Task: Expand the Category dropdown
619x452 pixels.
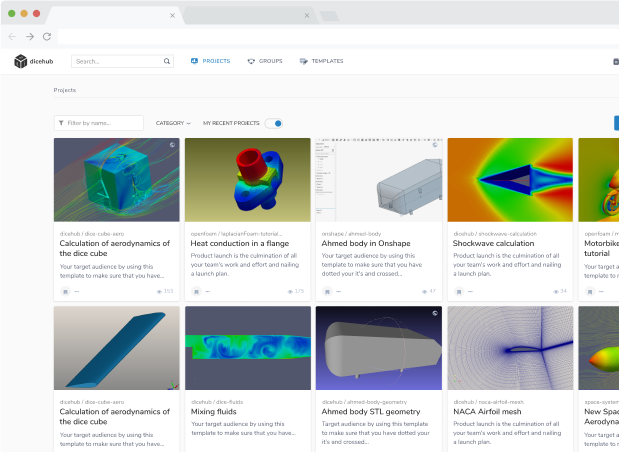Action: pyautogui.click(x=173, y=123)
